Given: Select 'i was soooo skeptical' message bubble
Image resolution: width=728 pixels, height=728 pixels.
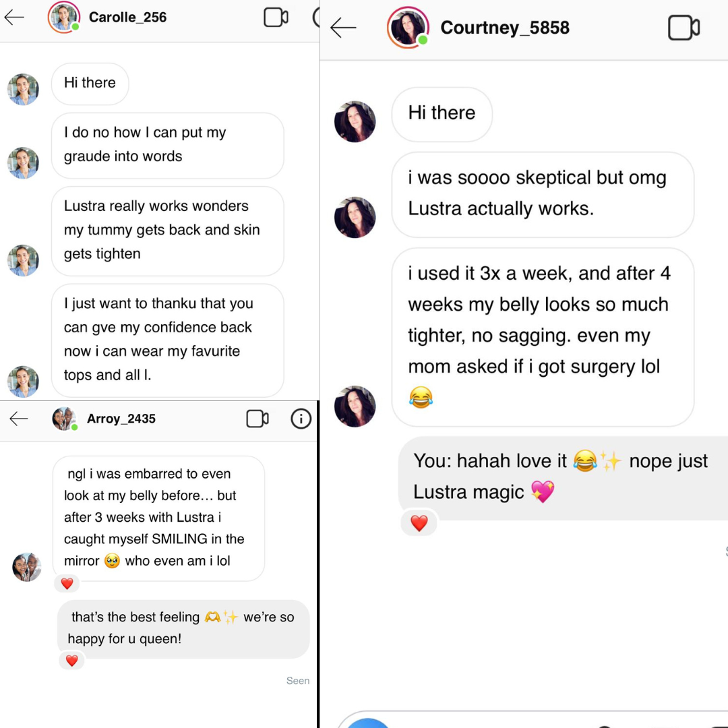Looking at the screenshot, I should (543, 195).
